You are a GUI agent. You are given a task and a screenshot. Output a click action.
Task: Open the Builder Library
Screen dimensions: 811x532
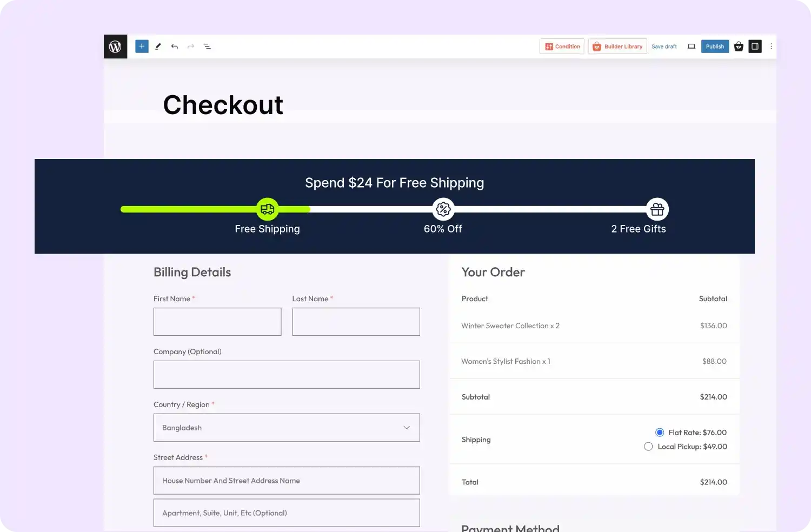[x=617, y=46]
